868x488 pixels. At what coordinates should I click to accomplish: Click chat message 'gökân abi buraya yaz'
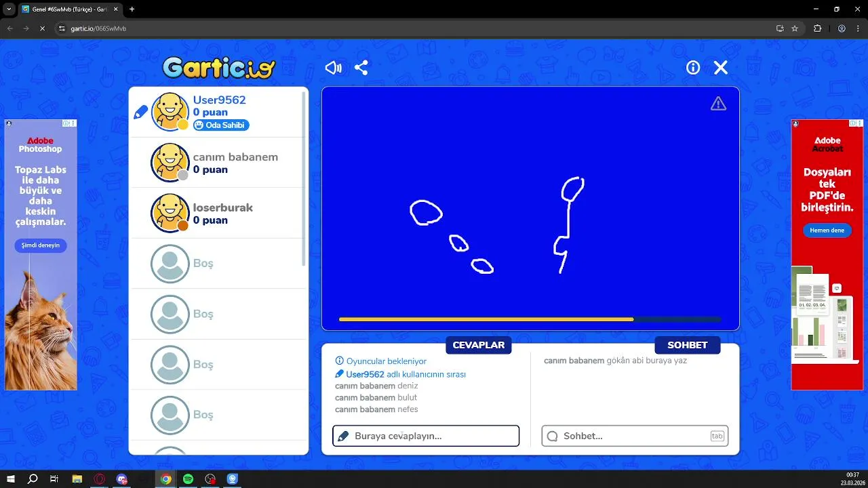point(647,361)
